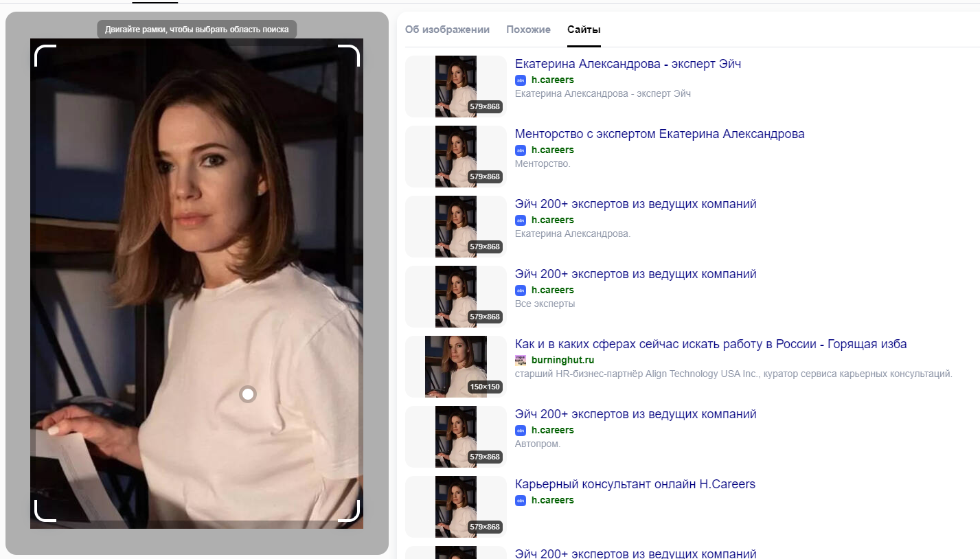Click h.careers domain under Екатерина Александрова - эксперт Эйч title

click(552, 80)
